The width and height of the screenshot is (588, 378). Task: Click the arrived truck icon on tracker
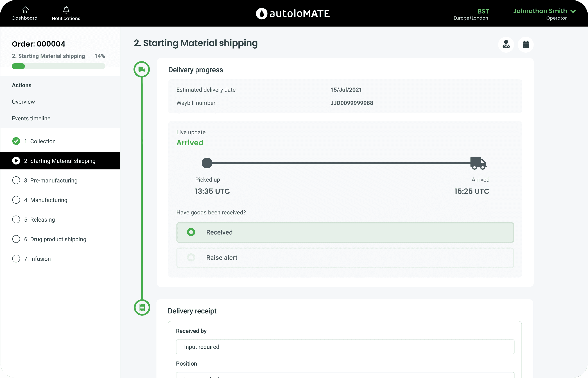click(478, 163)
